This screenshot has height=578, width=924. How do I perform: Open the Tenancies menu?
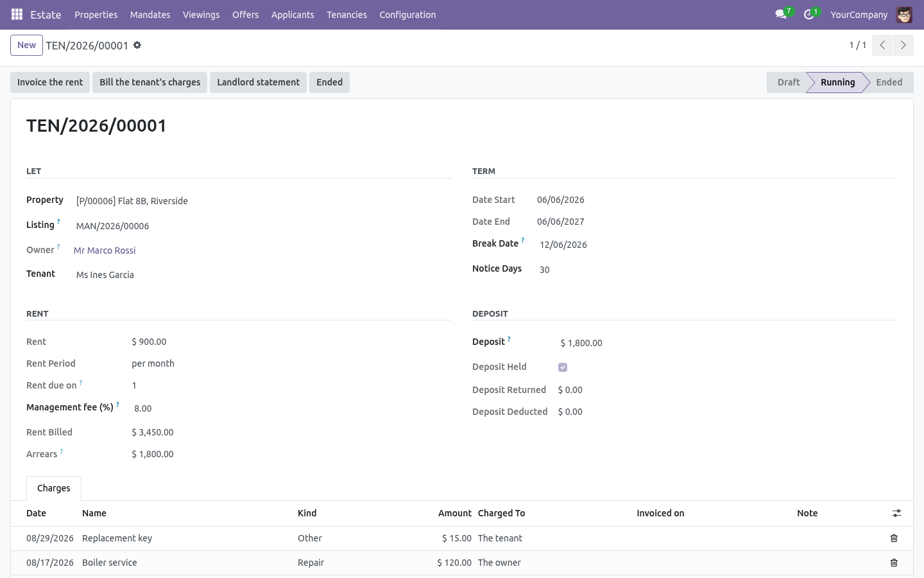point(346,14)
